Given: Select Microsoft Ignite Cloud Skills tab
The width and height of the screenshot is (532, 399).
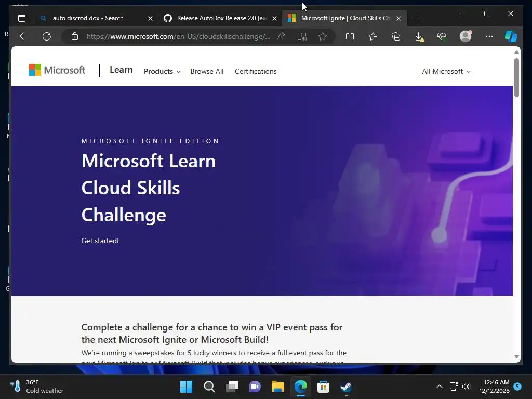Looking at the screenshot, I should point(345,18).
